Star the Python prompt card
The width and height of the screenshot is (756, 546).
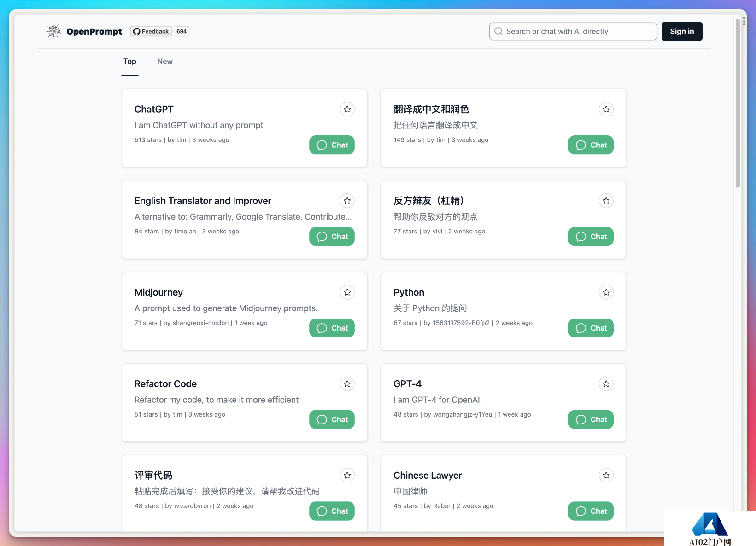(606, 292)
